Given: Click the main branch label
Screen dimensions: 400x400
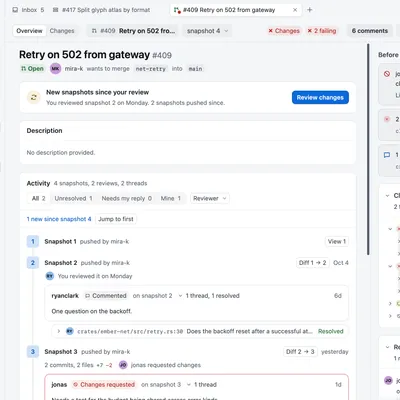Looking at the screenshot, I should point(195,69).
